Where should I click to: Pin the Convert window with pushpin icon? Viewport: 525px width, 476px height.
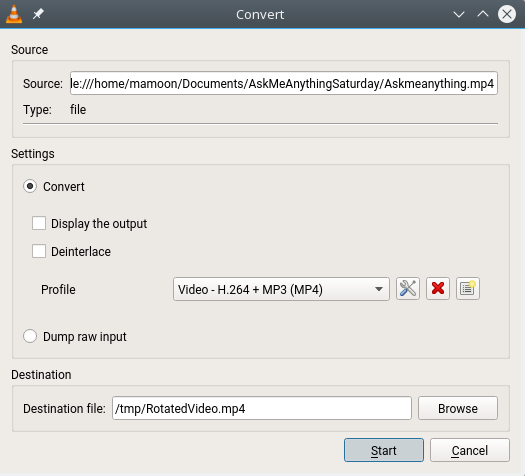pos(38,14)
